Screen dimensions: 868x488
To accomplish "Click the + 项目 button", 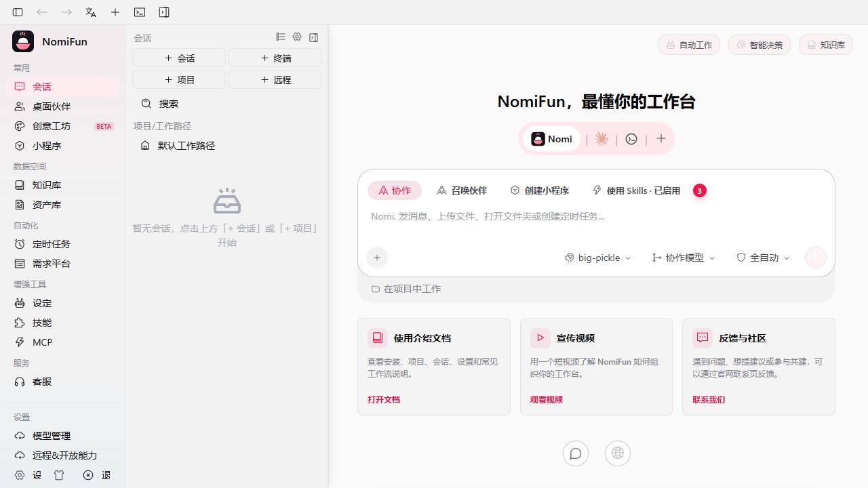I will (179, 79).
